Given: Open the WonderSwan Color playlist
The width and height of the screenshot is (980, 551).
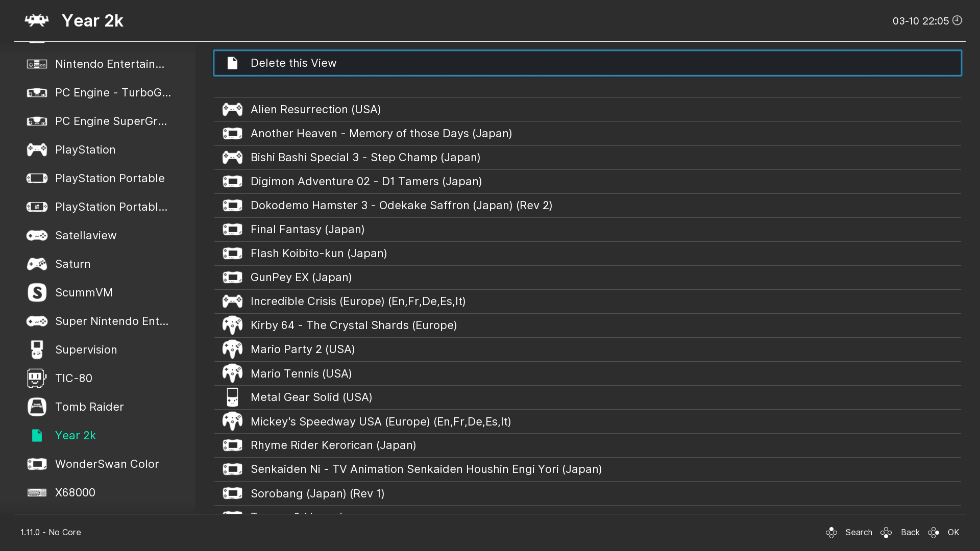Looking at the screenshot, I should coord(107,464).
